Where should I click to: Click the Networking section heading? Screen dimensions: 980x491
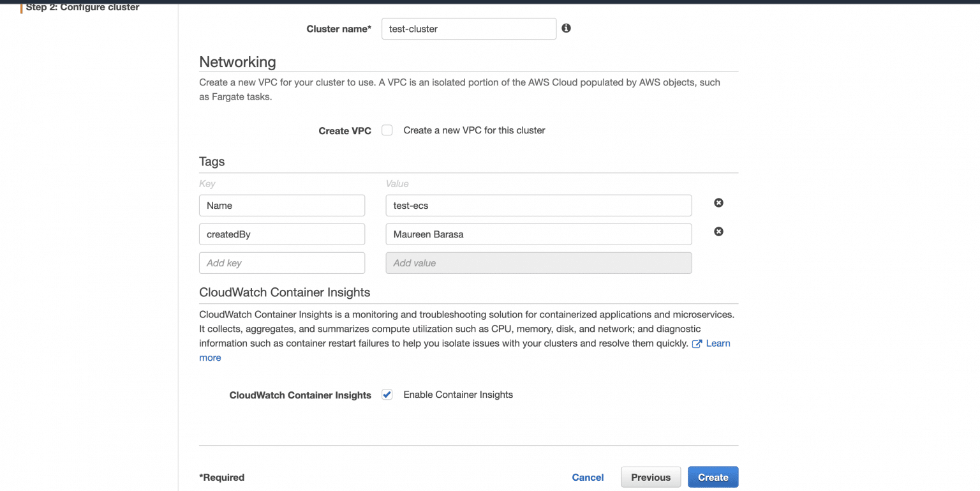tap(237, 62)
